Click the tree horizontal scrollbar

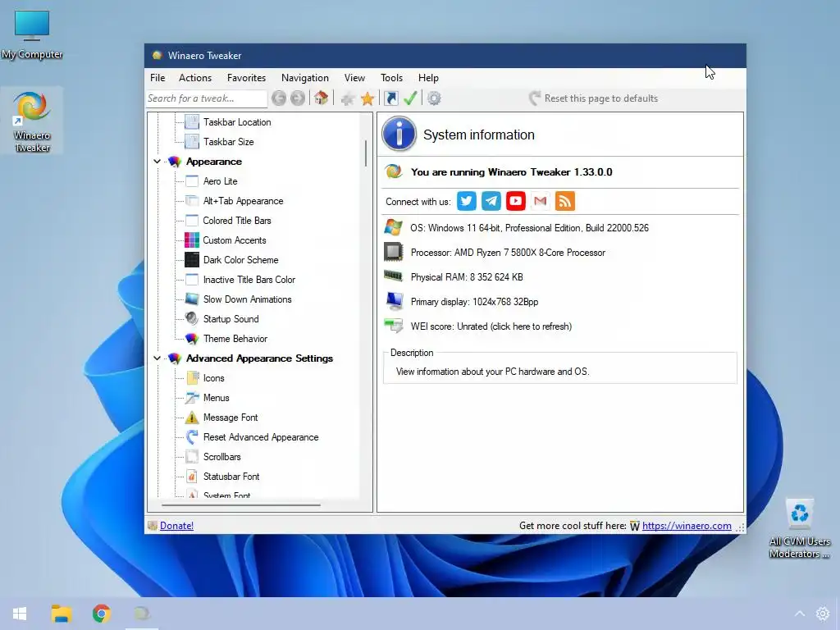pyautogui.click(x=241, y=504)
